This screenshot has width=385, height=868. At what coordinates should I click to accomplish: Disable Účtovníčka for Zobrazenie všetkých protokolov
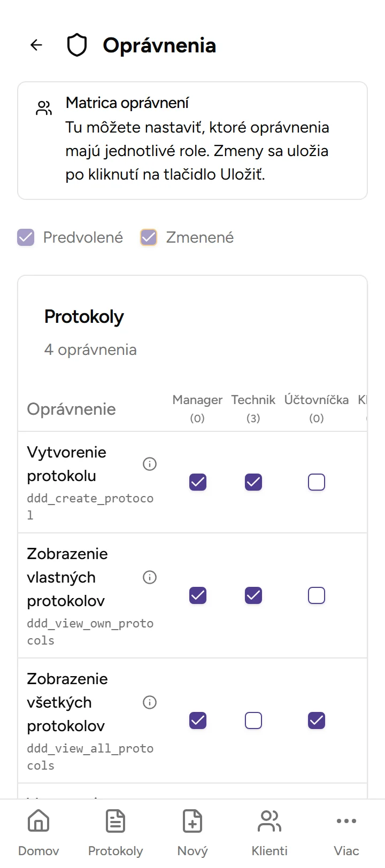tap(317, 720)
